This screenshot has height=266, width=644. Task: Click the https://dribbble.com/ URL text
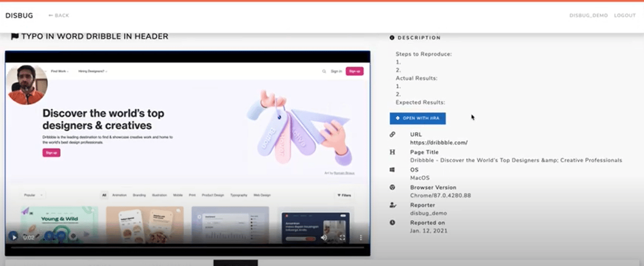pyautogui.click(x=439, y=143)
